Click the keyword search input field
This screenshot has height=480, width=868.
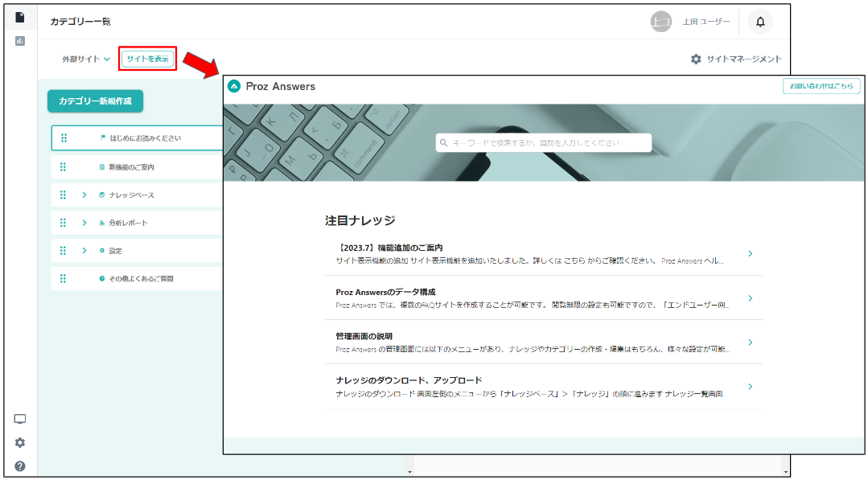coord(544,142)
